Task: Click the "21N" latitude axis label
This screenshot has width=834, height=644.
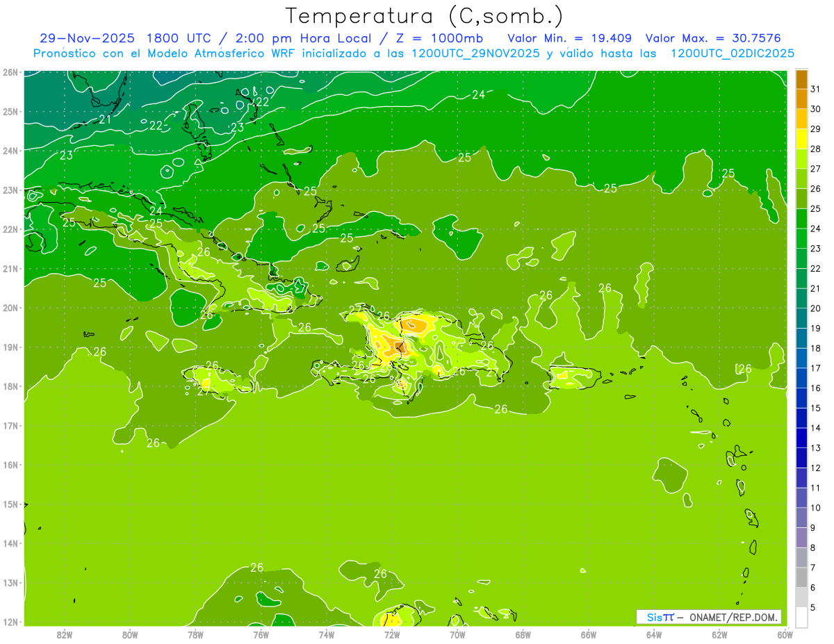Action: pos(10,268)
